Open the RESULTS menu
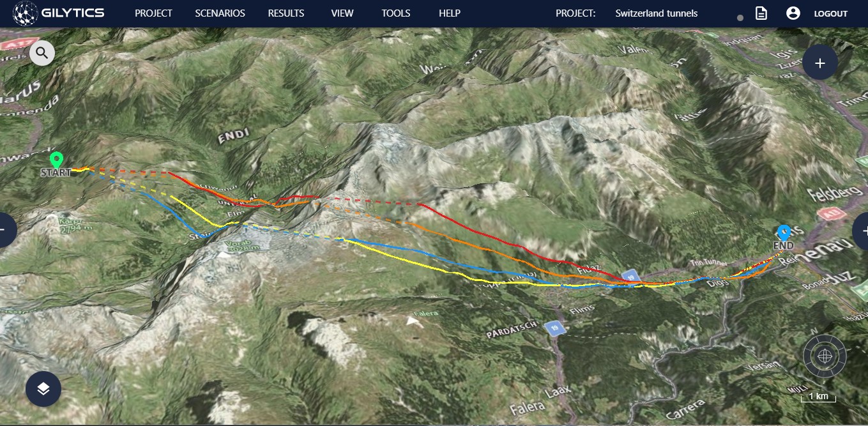The width and height of the screenshot is (868, 426). 286,13
